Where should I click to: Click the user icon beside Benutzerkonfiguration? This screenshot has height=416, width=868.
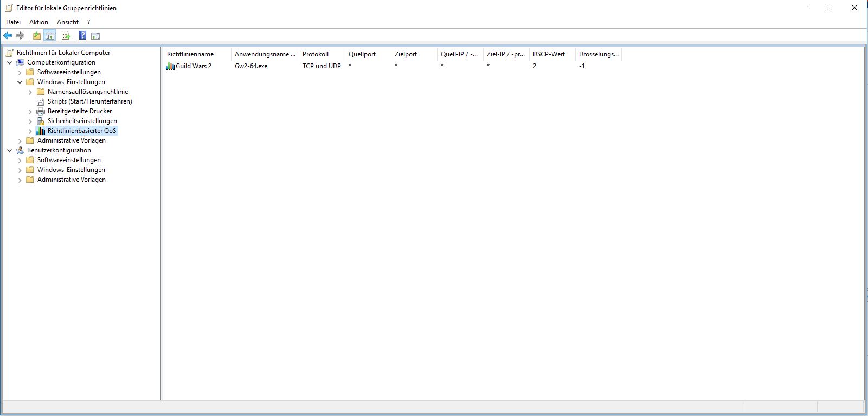pyautogui.click(x=20, y=150)
